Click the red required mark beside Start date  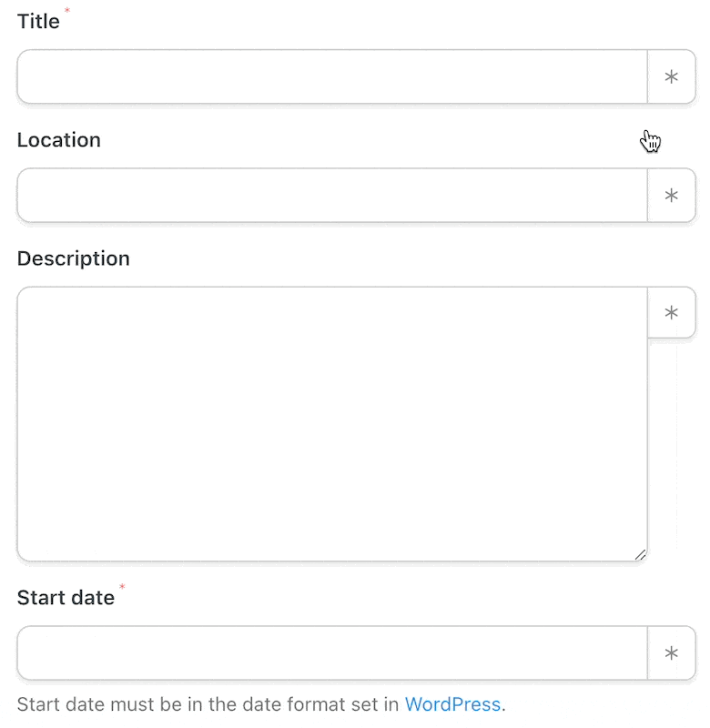[x=122, y=586]
